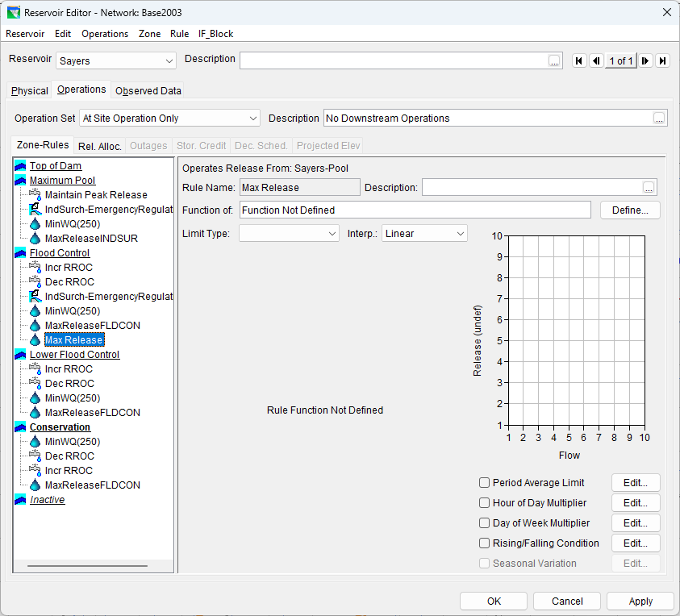Click the next reservoir arrow button
This screenshot has height=616, width=680.
645,60
